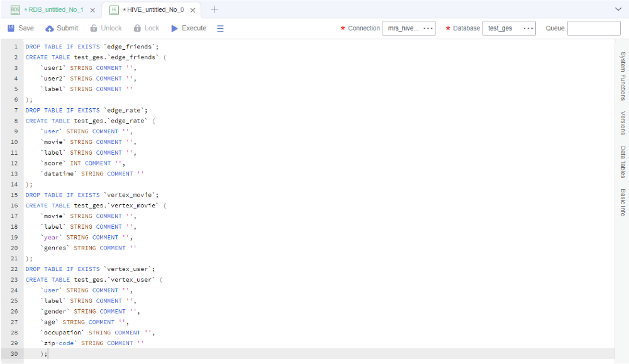Click the text "DROP TABLE IF EXISTS `edge_friends`;"
629x364 pixels.
[x=92, y=47]
